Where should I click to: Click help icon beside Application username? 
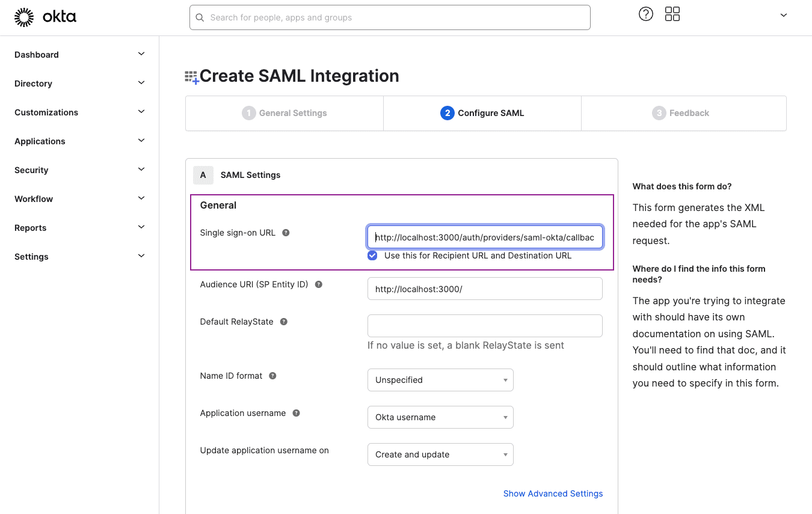click(x=296, y=413)
